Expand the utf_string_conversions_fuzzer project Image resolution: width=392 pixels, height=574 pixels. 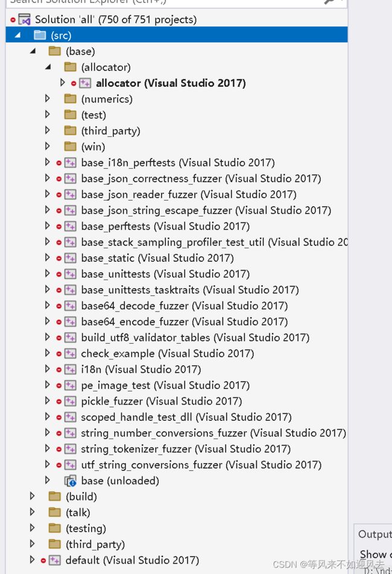click(47, 464)
